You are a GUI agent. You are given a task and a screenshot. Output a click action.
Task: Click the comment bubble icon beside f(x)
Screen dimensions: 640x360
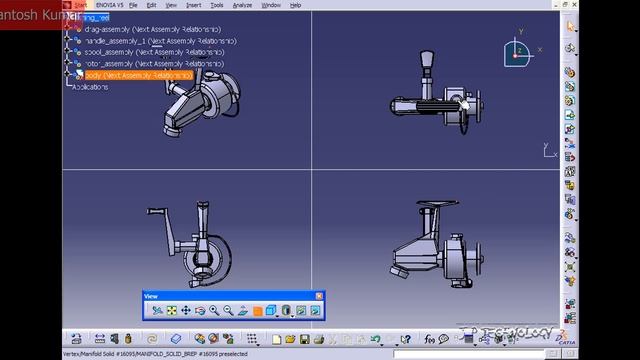pyautogui.click(x=444, y=339)
